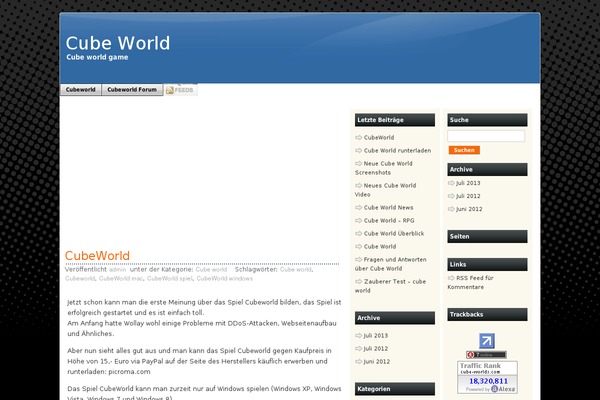Open Cube World Überblick post
This screenshot has width=600, height=400.
(394, 233)
